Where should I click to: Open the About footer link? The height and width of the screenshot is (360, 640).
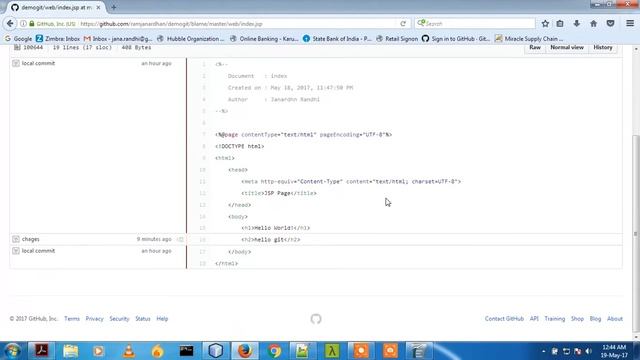[615, 319]
